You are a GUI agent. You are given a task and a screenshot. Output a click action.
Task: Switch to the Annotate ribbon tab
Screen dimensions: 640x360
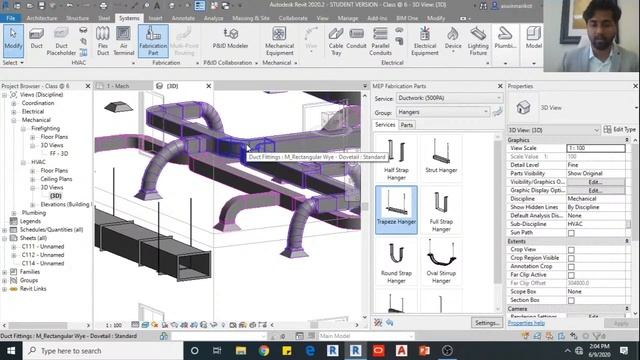(183, 18)
